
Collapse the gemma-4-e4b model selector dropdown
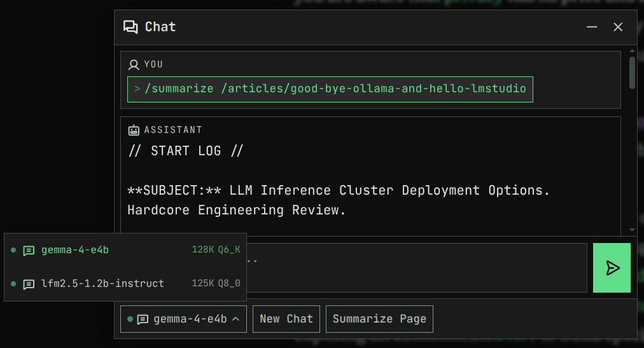(x=183, y=319)
